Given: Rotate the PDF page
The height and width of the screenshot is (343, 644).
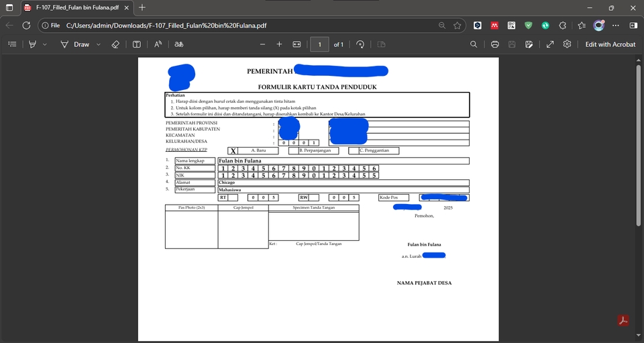Looking at the screenshot, I should click(360, 44).
